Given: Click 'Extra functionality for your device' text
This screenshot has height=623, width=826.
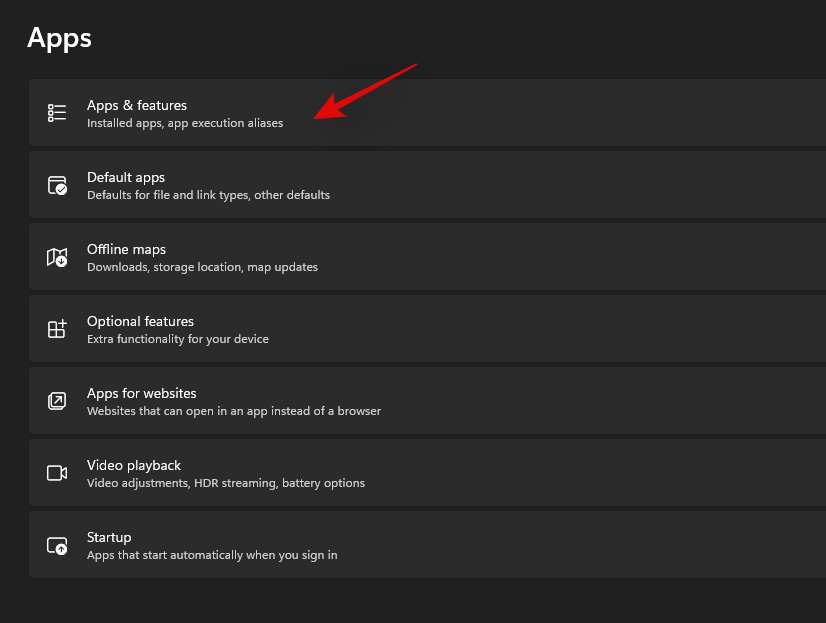Looking at the screenshot, I should [178, 339].
